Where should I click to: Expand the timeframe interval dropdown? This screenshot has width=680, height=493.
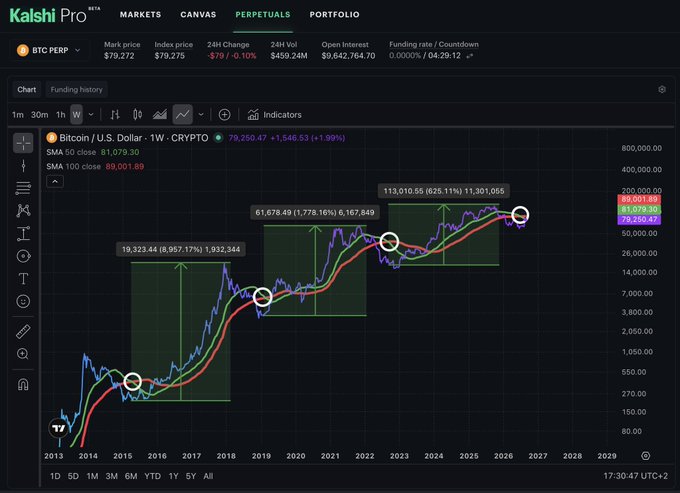pyautogui.click(x=91, y=114)
